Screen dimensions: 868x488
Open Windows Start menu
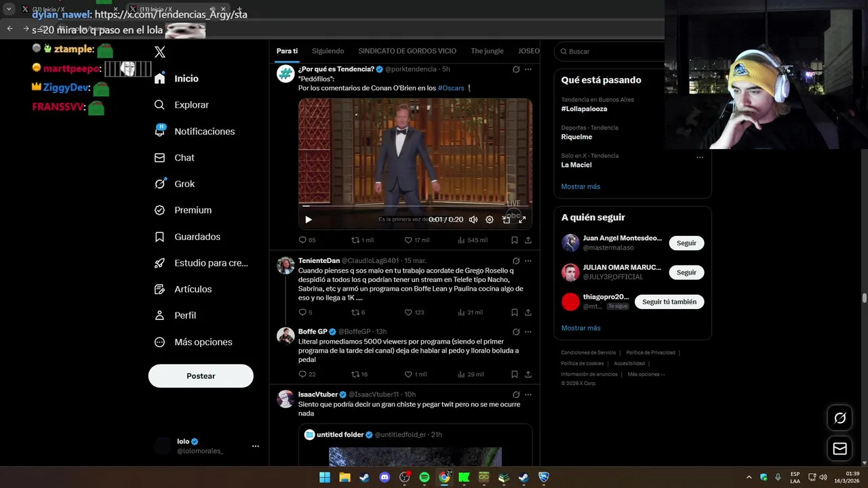point(325,477)
